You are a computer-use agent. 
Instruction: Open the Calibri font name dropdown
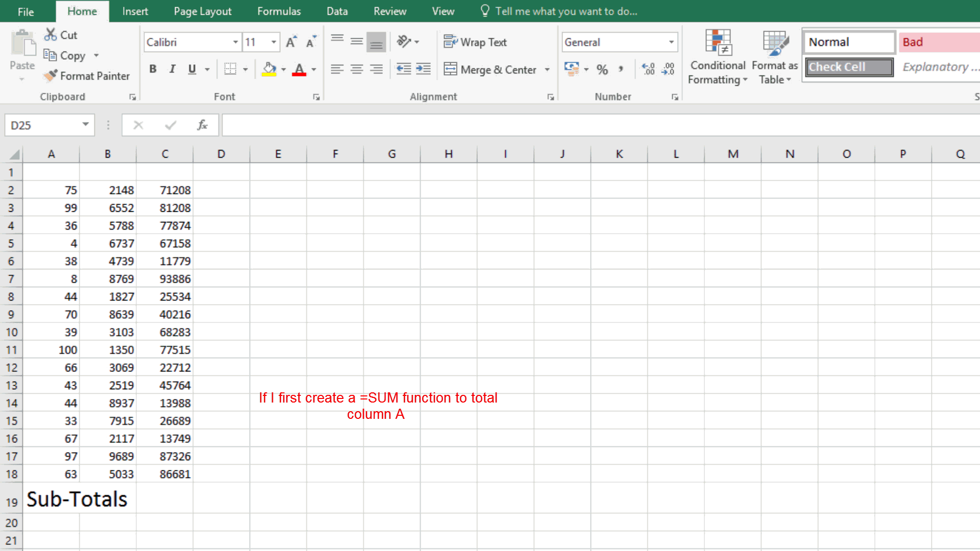pos(235,42)
